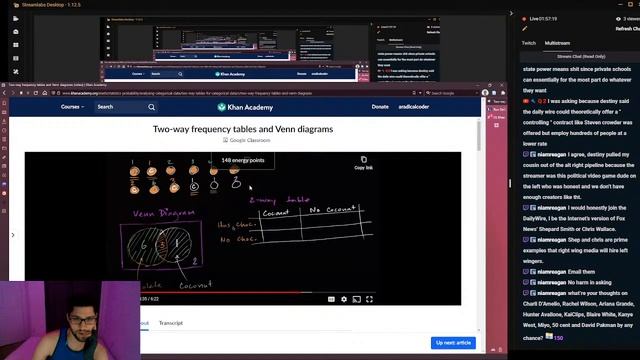640x360 pixels.
Task: Click the red Live status indicator
Action: click(x=524, y=19)
